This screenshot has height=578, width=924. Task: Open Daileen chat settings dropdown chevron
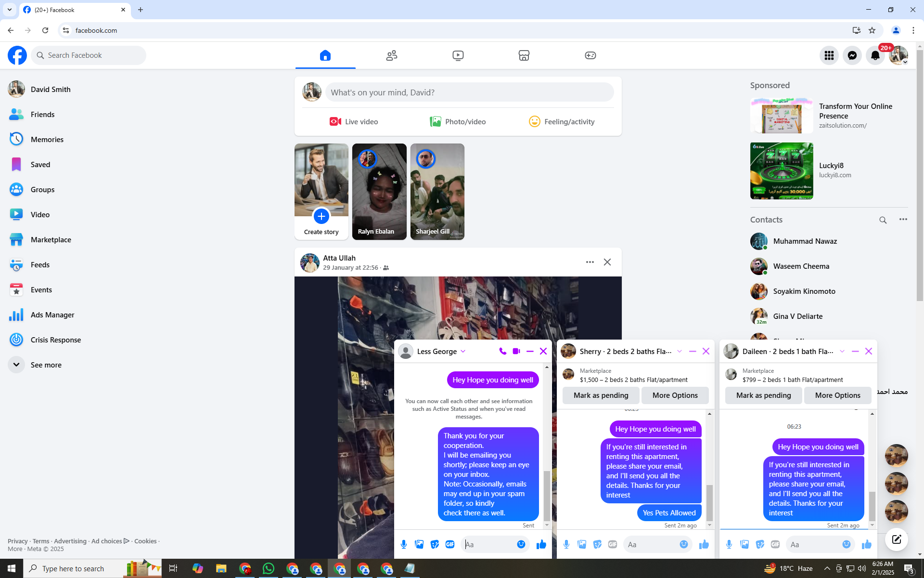[x=842, y=351]
